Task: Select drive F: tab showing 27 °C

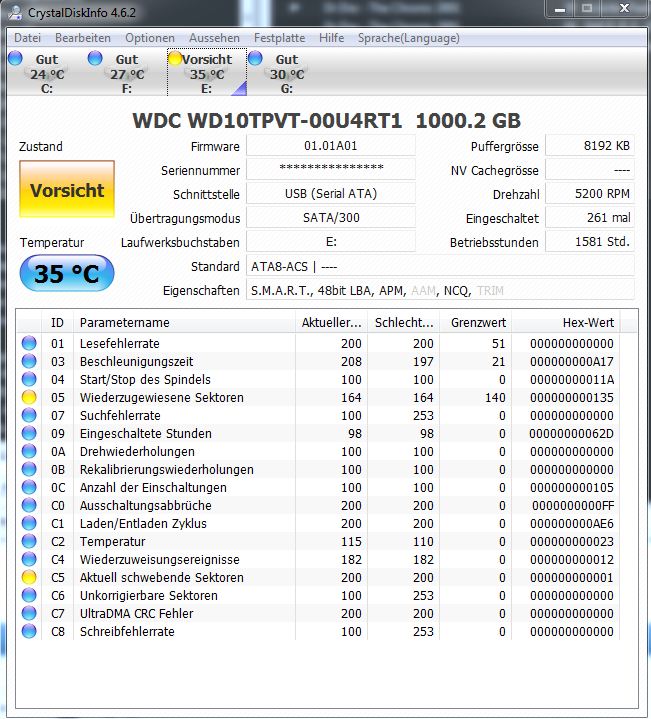Action: pyautogui.click(x=127, y=72)
